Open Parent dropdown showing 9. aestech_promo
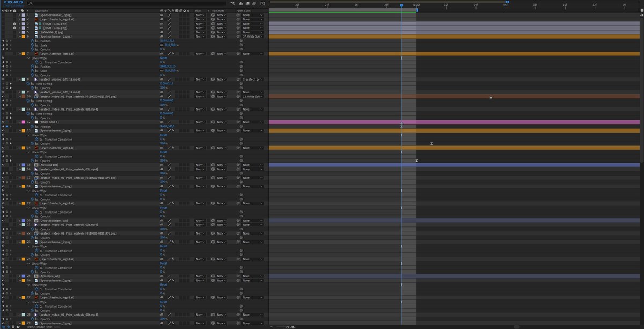Image resolution: width=644 pixels, height=329 pixels. [x=252, y=79]
